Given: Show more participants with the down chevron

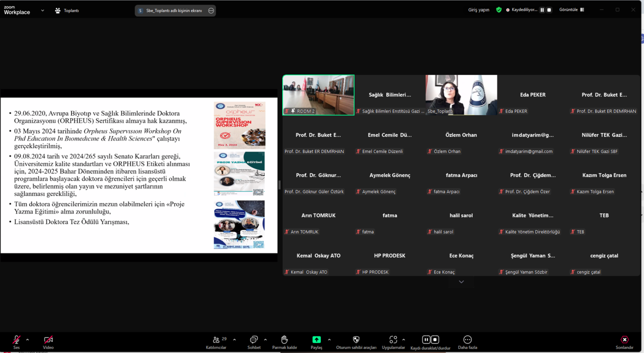Looking at the screenshot, I should 461,282.
